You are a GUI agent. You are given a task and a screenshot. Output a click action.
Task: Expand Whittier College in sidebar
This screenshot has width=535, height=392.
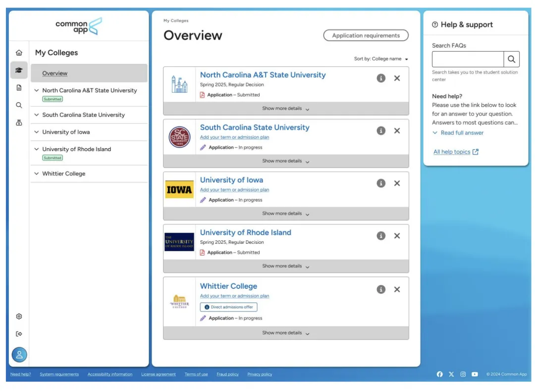click(x=37, y=173)
